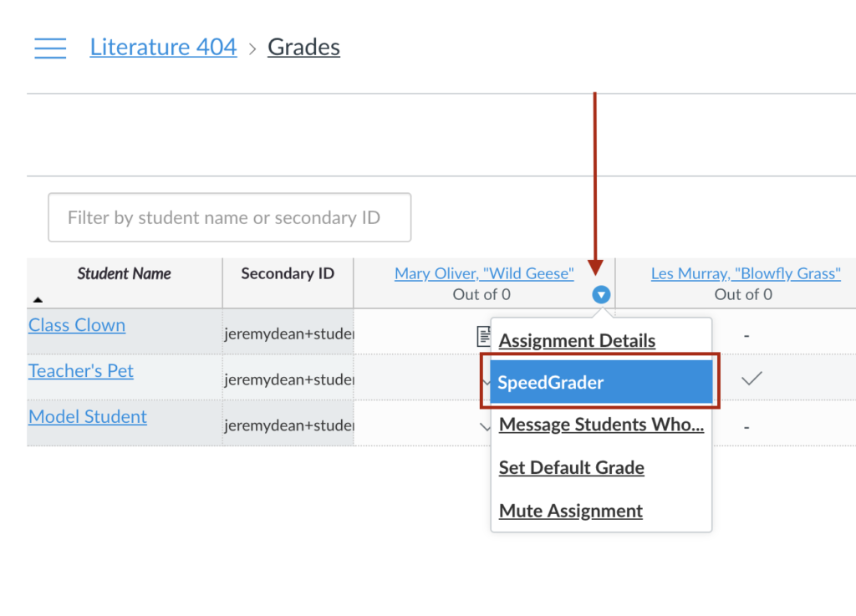Mute the assignment via the menu option
This screenshot has width=856, height=616.
pos(570,511)
